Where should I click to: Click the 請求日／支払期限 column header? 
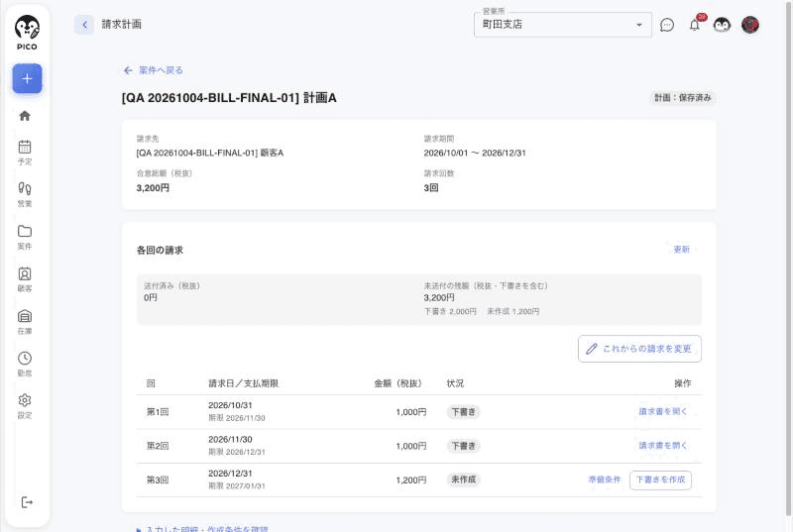(244, 383)
